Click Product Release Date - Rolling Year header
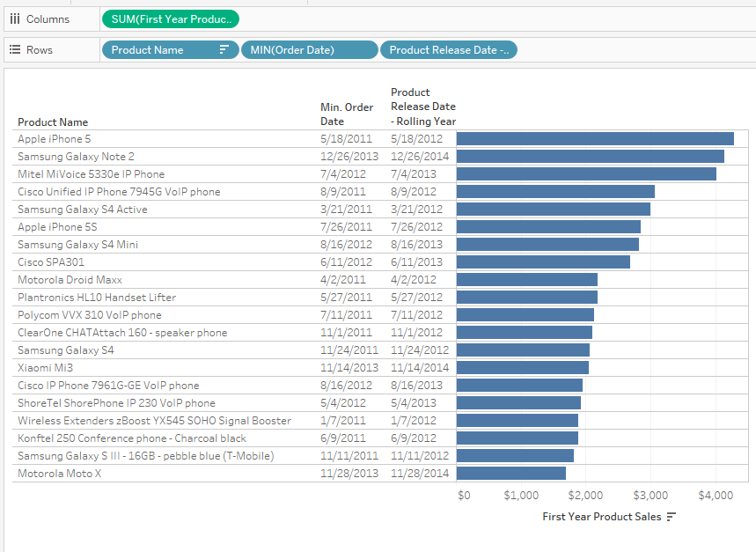 click(x=422, y=107)
